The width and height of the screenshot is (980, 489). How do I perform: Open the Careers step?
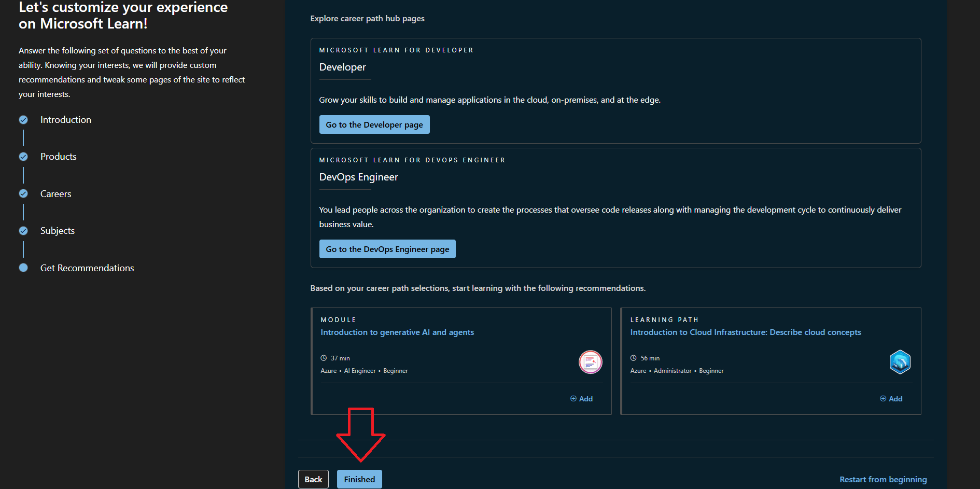(56, 194)
